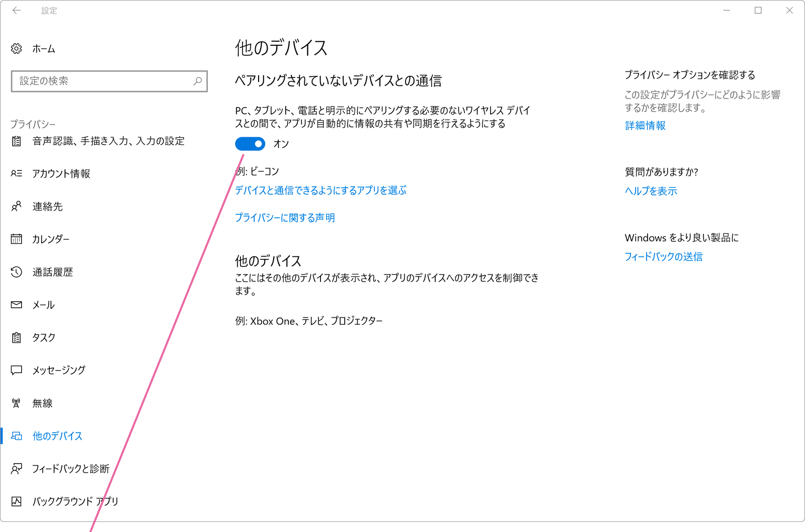Click 詳細情報 link

[645, 126]
